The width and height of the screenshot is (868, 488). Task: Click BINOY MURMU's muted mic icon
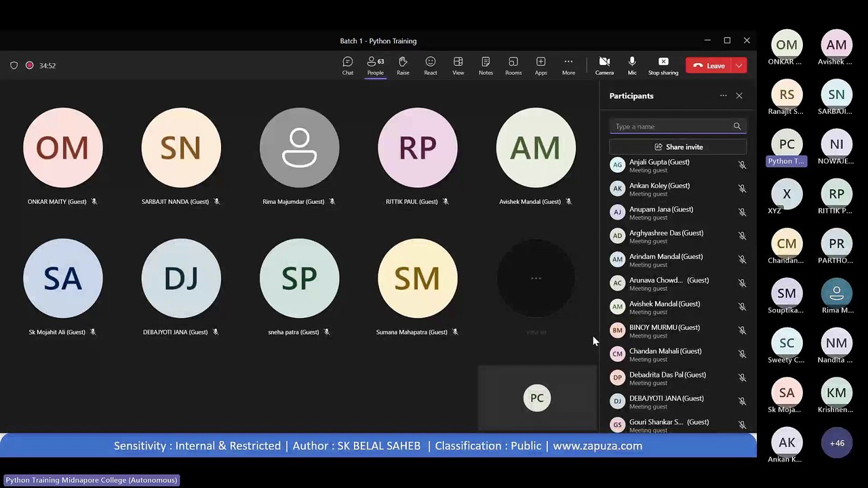(x=742, y=331)
